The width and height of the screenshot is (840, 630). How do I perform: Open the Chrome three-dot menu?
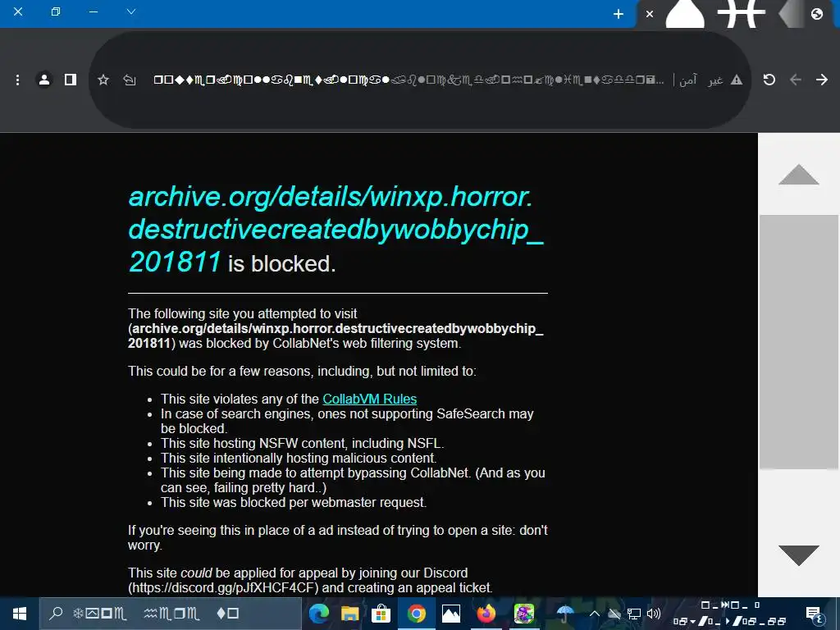pyautogui.click(x=18, y=80)
